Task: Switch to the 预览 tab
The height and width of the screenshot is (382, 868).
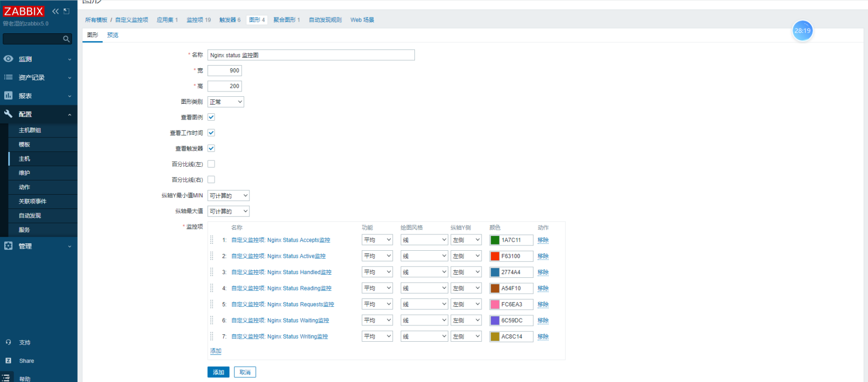Action: tap(113, 35)
